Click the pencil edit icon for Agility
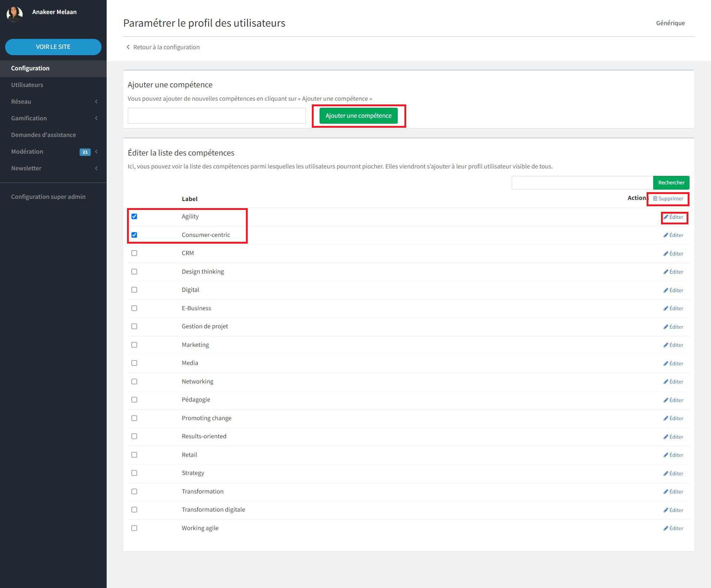Image resolution: width=711 pixels, height=588 pixels. (666, 217)
